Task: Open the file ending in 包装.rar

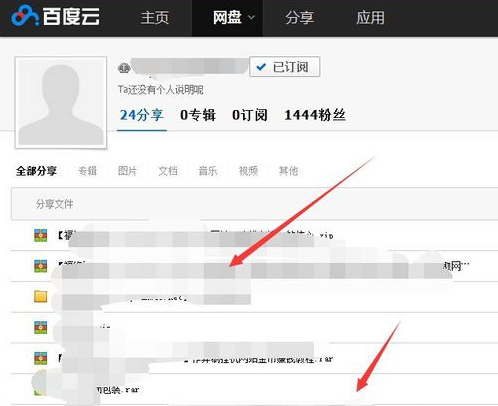Action: click(117, 390)
